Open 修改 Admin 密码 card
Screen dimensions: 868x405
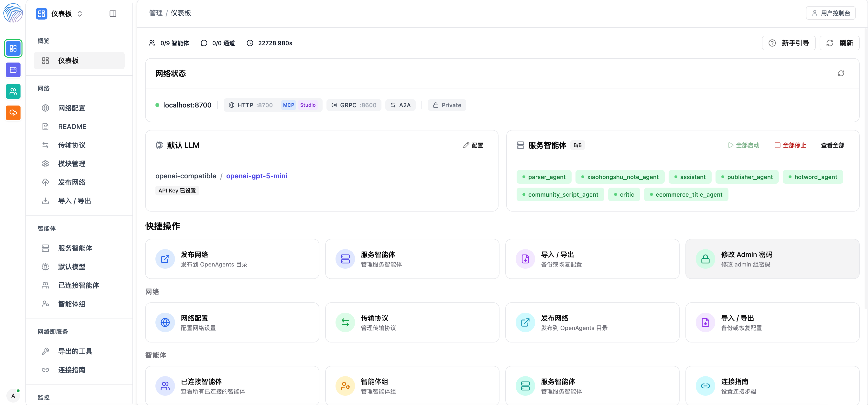(772, 259)
